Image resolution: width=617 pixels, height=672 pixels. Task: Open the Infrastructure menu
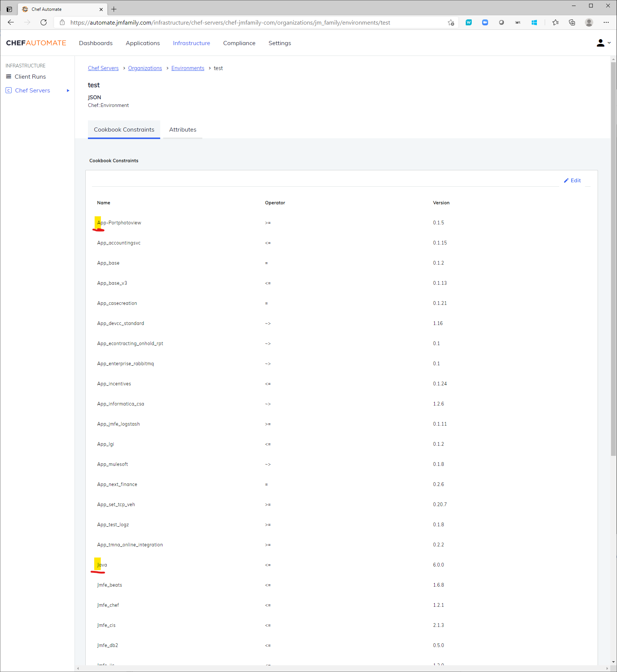click(x=192, y=43)
